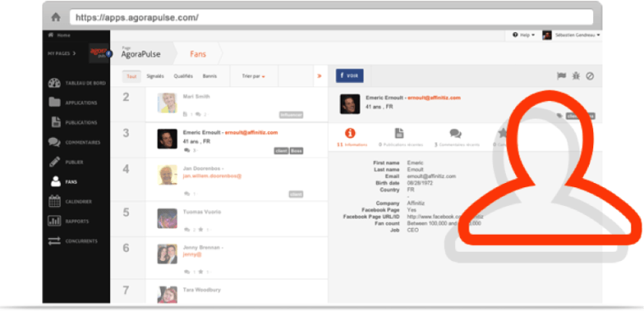Open the Home link in sidebar
644x311 pixels.
(59, 36)
